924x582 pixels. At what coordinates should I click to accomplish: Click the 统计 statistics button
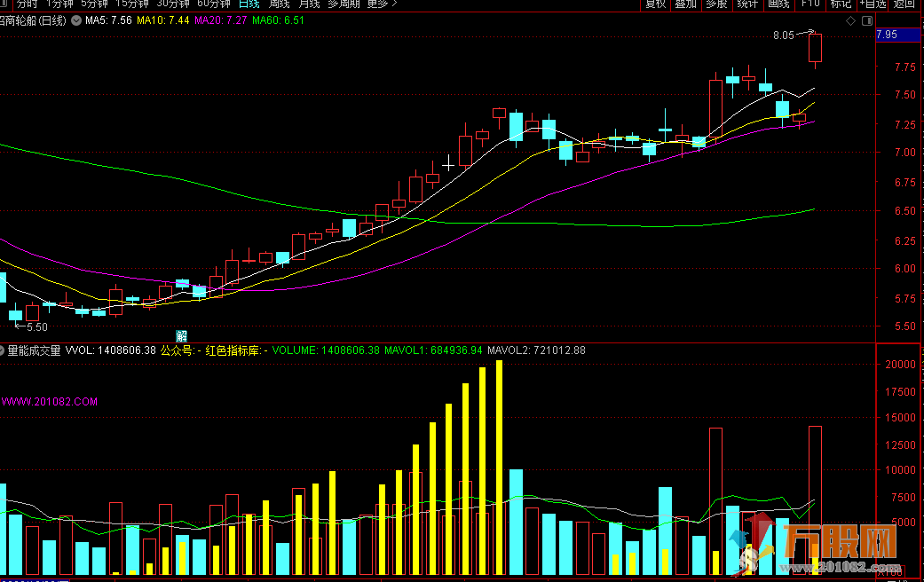(x=747, y=4)
